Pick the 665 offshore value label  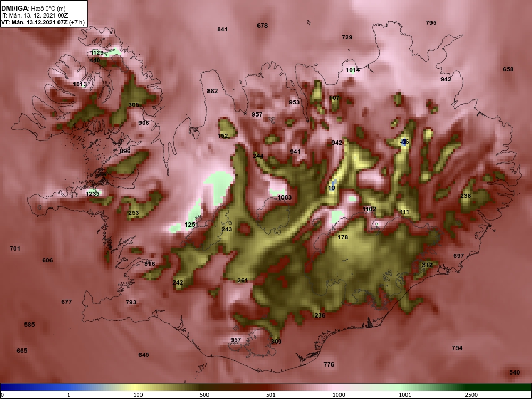22,351
